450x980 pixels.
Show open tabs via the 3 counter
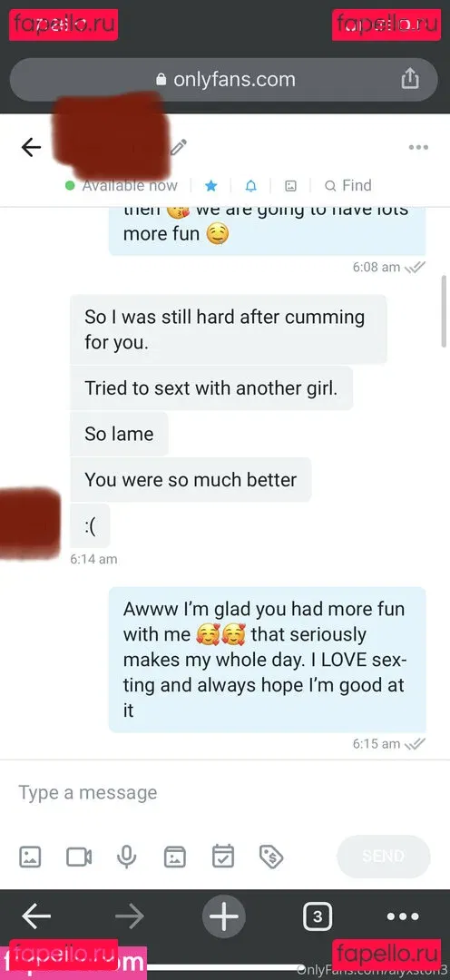click(318, 916)
